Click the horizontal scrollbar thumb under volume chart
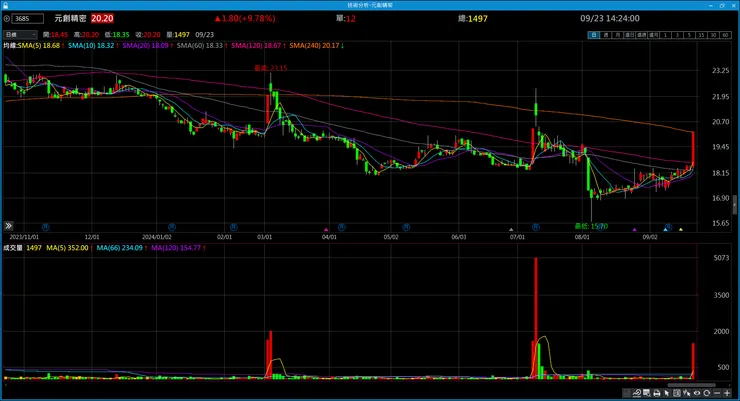 click(x=691, y=385)
